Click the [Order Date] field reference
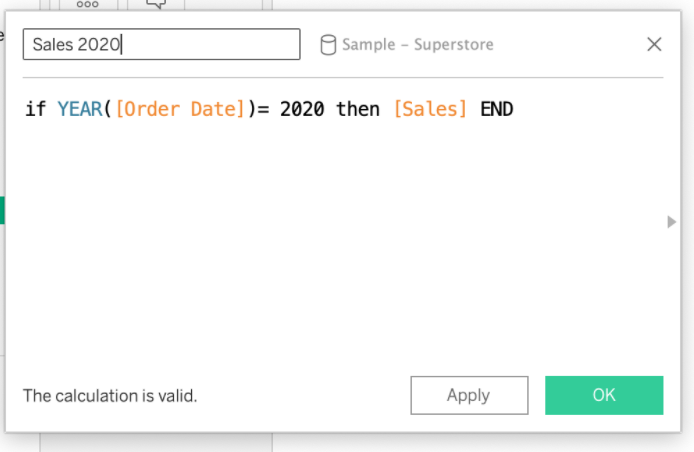This screenshot has height=452, width=694. click(180, 109)
